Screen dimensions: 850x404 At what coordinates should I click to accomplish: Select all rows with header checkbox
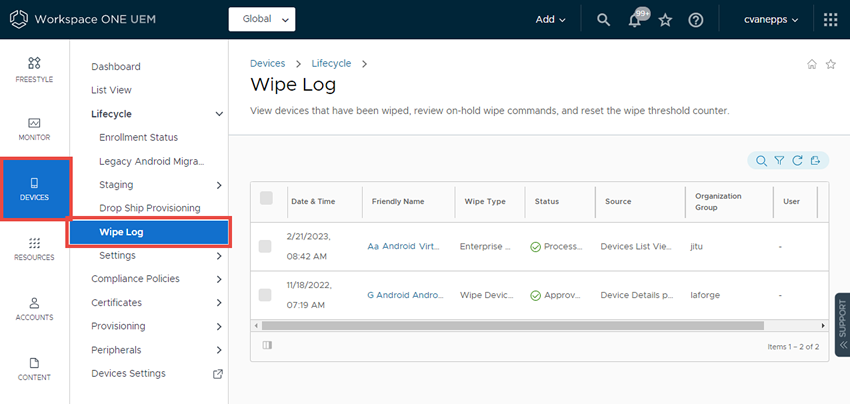(x=266, y=198)
